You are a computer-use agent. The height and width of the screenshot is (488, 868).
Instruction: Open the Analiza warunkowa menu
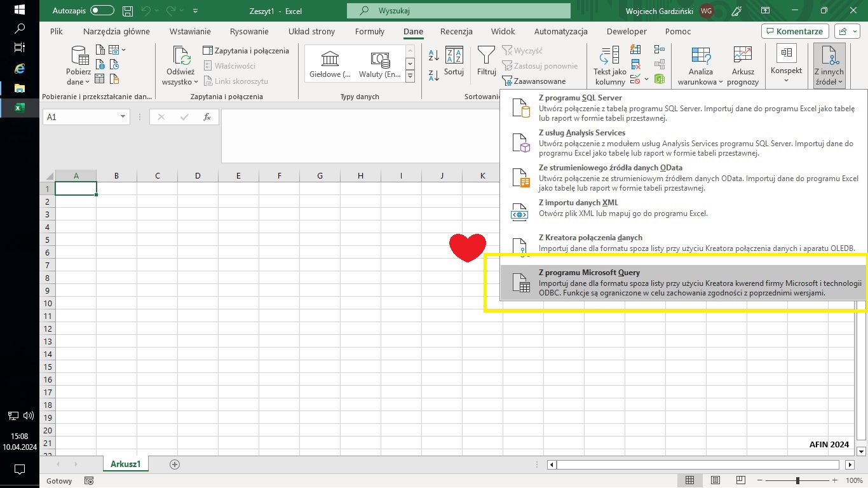coord(700,66)
